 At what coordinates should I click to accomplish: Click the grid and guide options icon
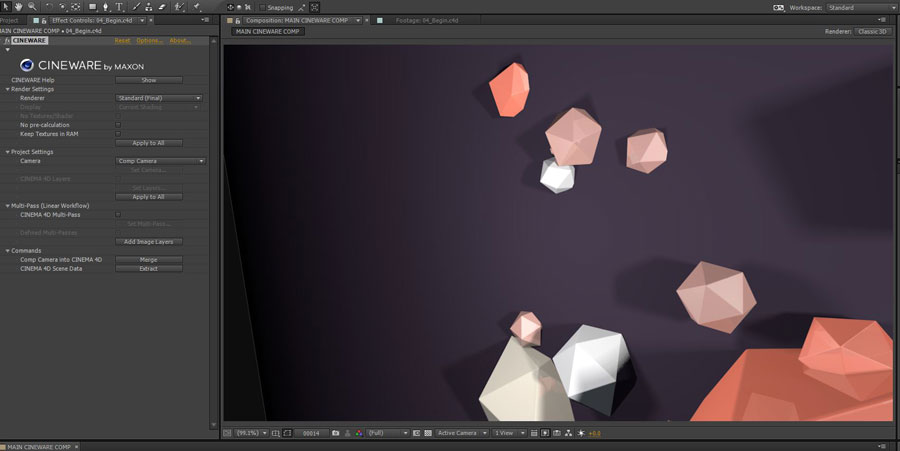pyautogui.click(x=276, y=433)
